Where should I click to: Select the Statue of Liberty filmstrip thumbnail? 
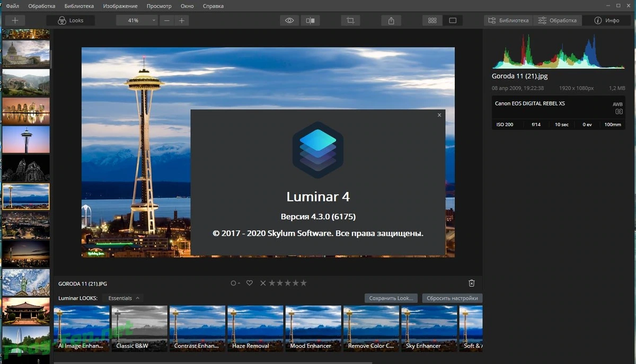[x=26, y=282]
